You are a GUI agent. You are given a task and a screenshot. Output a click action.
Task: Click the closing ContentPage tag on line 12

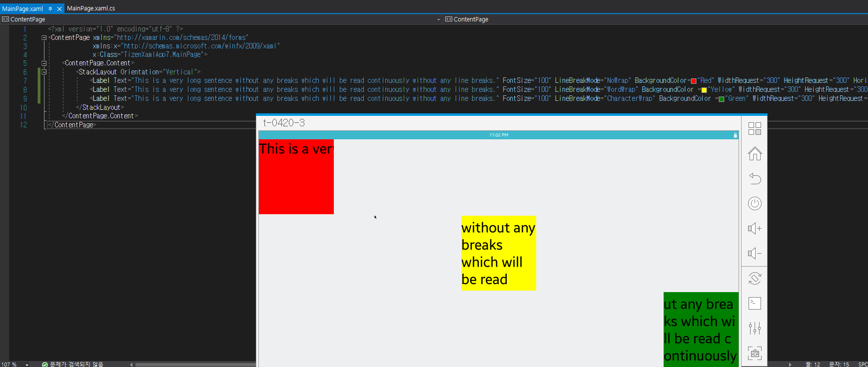pos(72,125)
